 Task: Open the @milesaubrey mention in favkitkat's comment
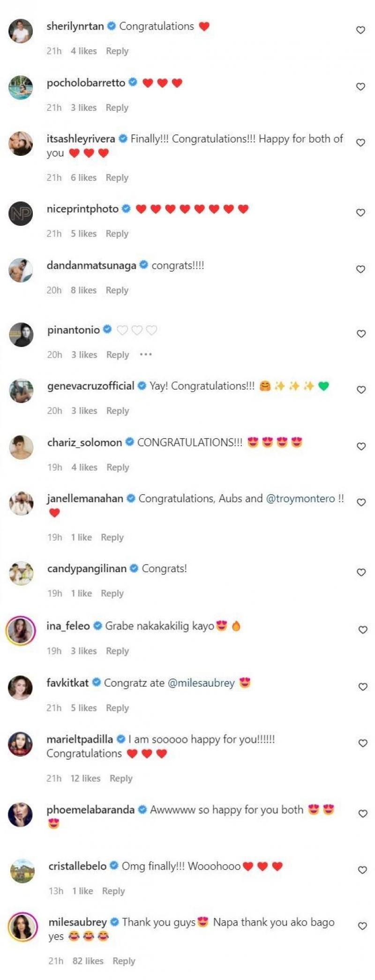[x=201, y=683]
